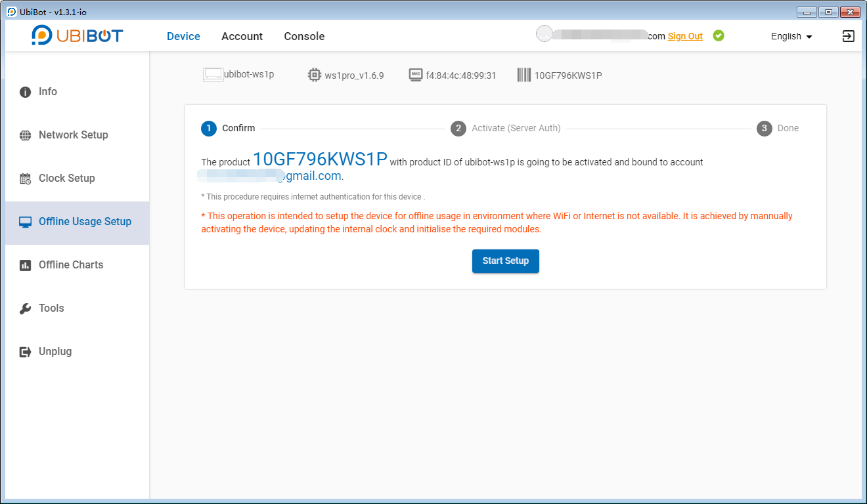
Task: Click the Network Setup globe icon
Action: [x=26, y=136]
